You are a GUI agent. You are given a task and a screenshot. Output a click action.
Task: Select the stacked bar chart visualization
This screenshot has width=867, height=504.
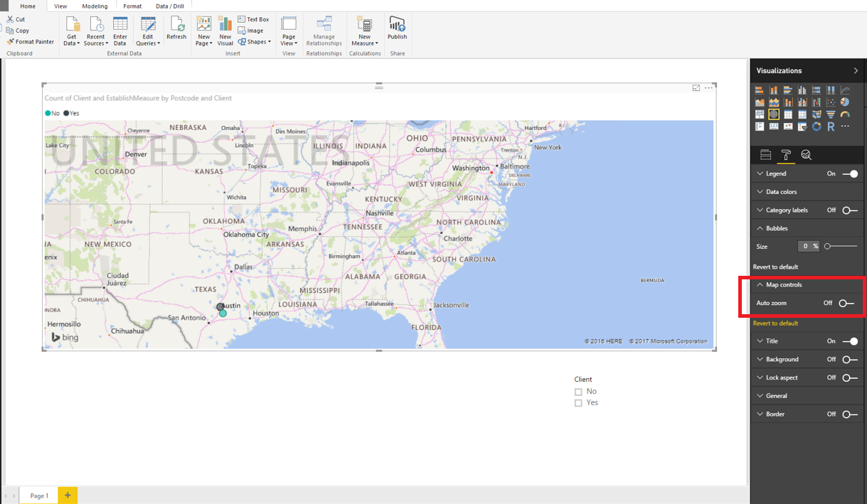pyautogui.click(x=760, y=90)
